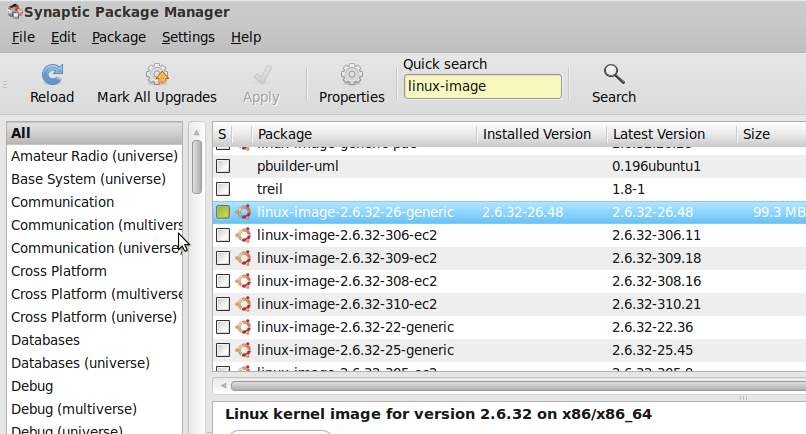Sort by the Package column header
806x434 pixels.
tap(364, 134)
